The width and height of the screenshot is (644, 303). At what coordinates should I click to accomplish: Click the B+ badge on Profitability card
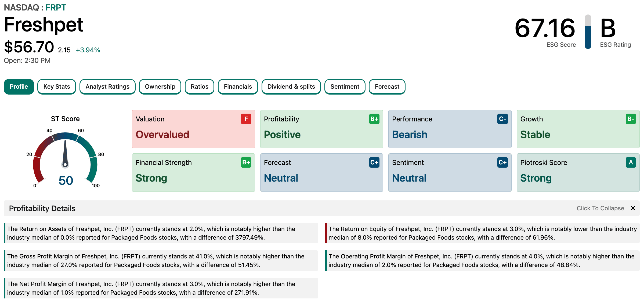coord(374,119)
